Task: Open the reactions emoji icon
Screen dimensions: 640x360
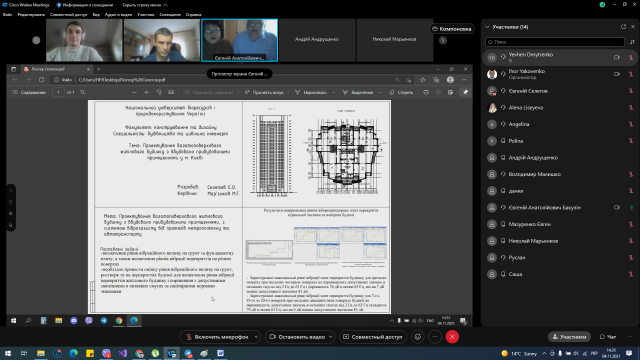Action: (418, 337)
